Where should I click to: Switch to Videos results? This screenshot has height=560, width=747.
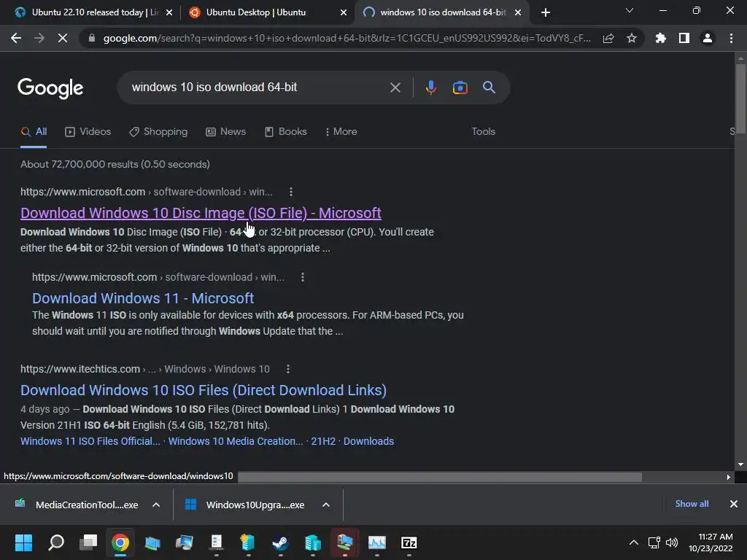point(88,132)
